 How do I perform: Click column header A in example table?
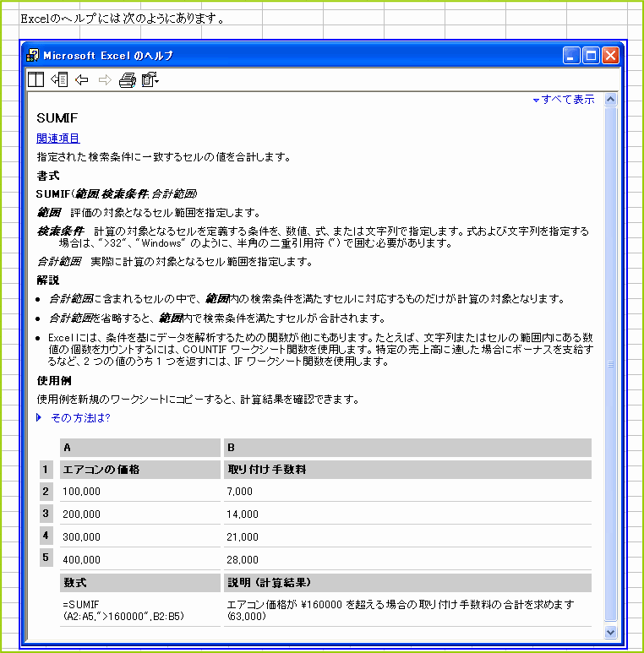coord(140,448)
